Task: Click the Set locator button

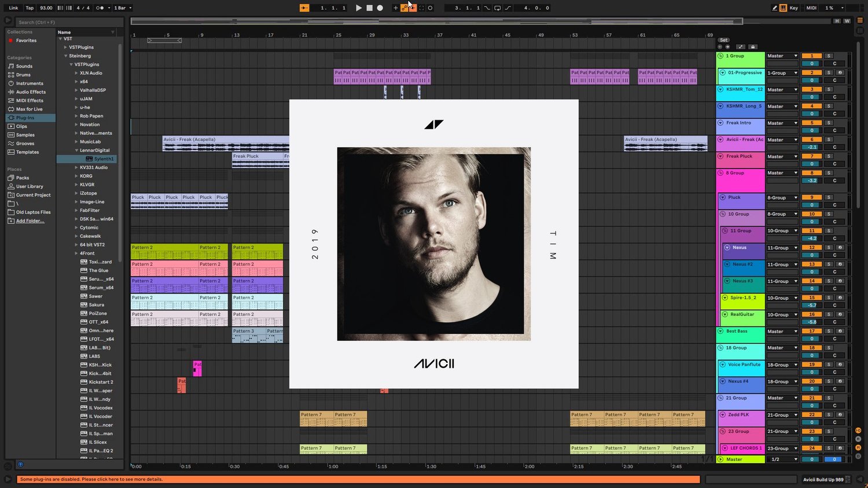Action: (723, 41)
